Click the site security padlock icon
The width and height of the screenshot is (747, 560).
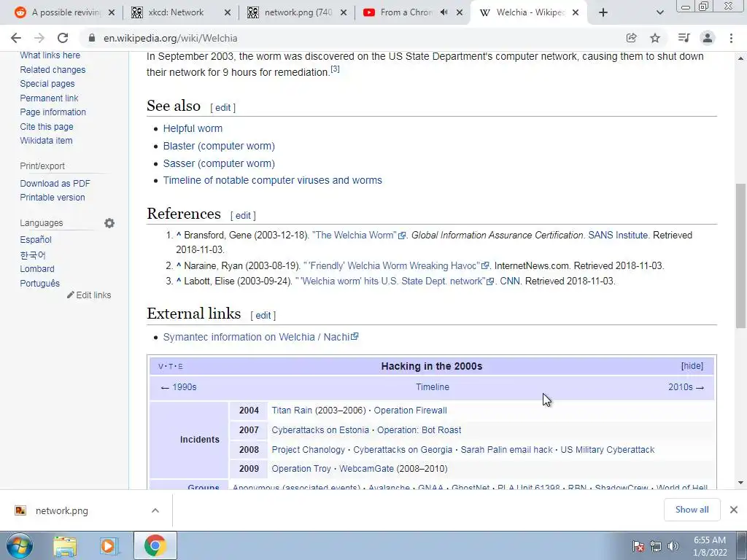pyautogui.click(x=92, y=38)
